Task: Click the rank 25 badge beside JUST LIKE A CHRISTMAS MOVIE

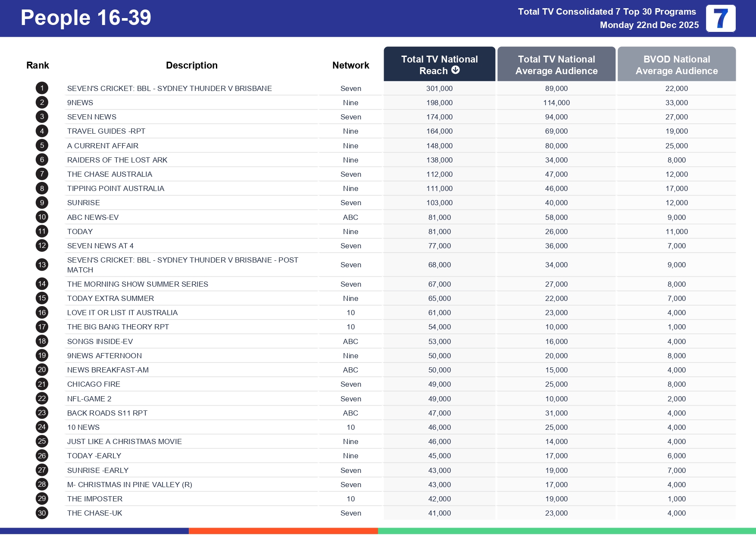Action: (x=42, y=441)
